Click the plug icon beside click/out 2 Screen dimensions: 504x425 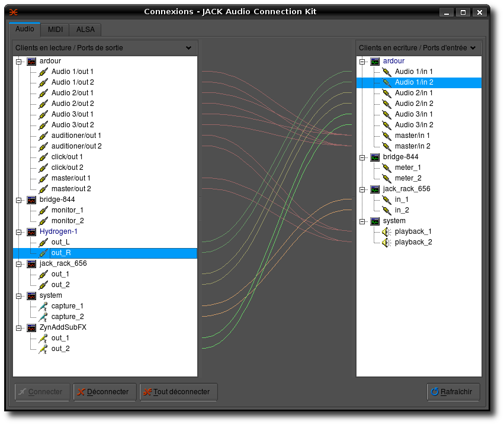click(43, 168)
